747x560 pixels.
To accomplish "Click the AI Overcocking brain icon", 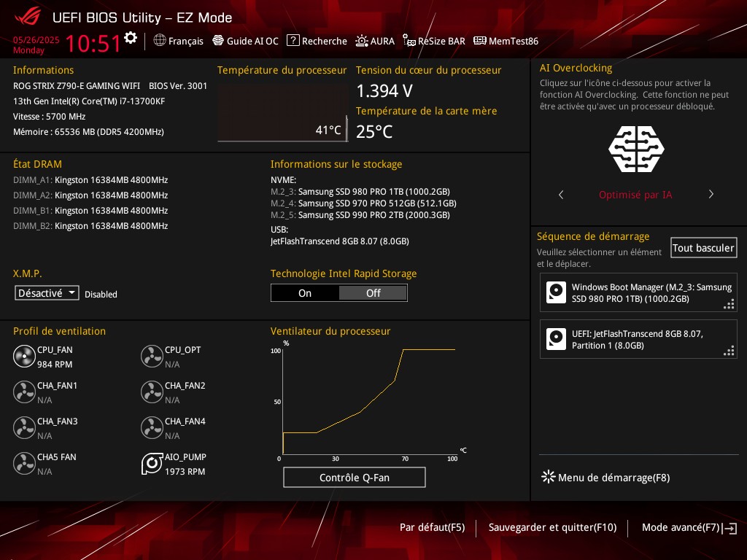I will 636,149.
